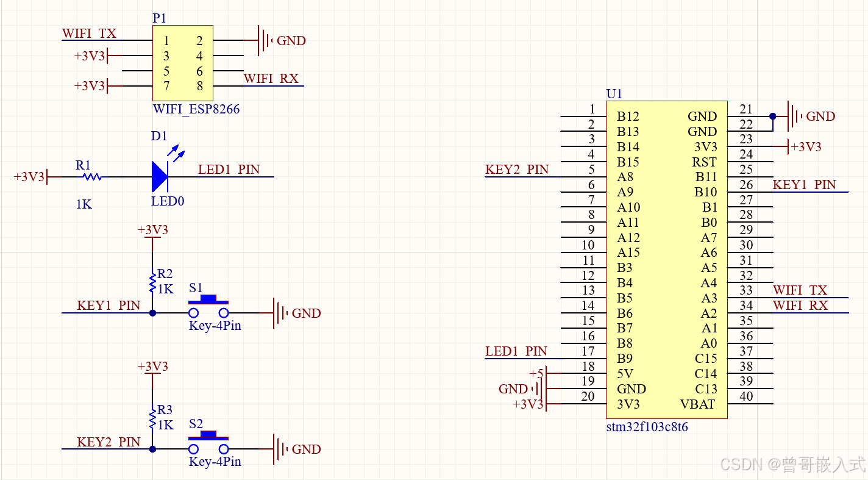Select the S1 push-button switch symbol
This screenshot has width=868, height=480.
[208, 306]
